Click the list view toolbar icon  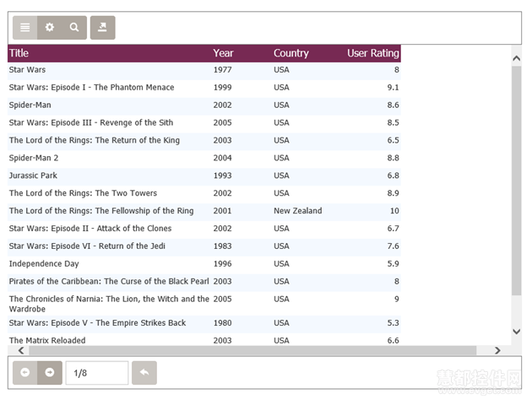click(25, 28)
